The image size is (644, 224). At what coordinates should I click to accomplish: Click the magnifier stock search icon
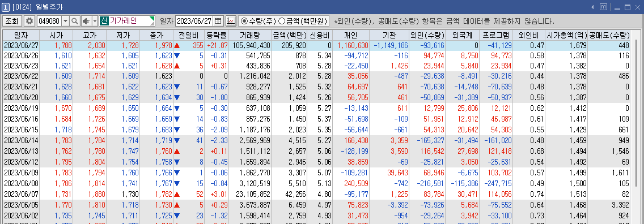coord(75,21)
